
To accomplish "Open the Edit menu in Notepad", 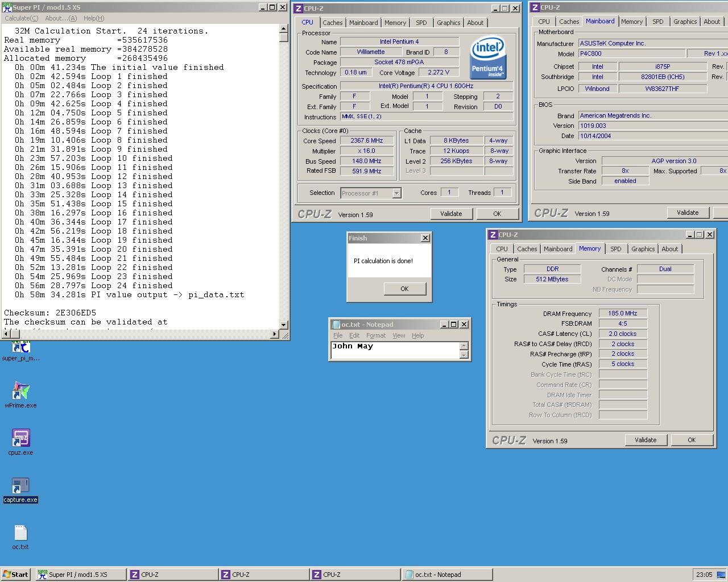I will (x=354, y=335).
